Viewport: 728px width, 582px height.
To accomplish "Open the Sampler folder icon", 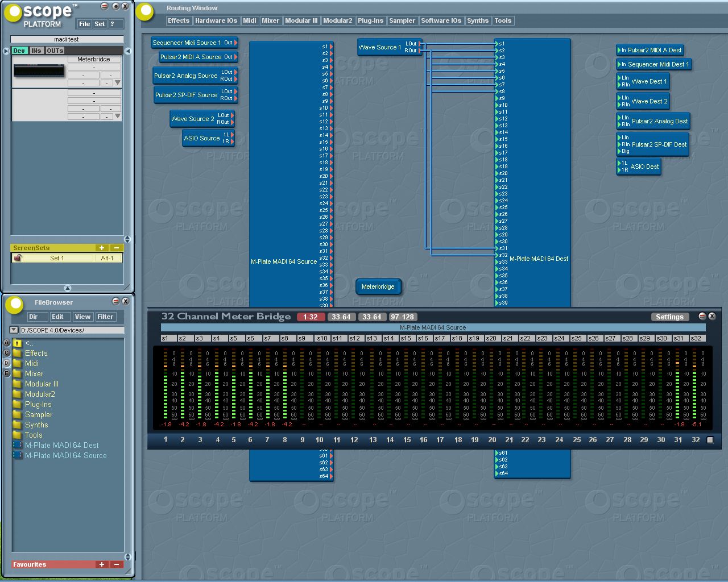I will pos(17,414).
